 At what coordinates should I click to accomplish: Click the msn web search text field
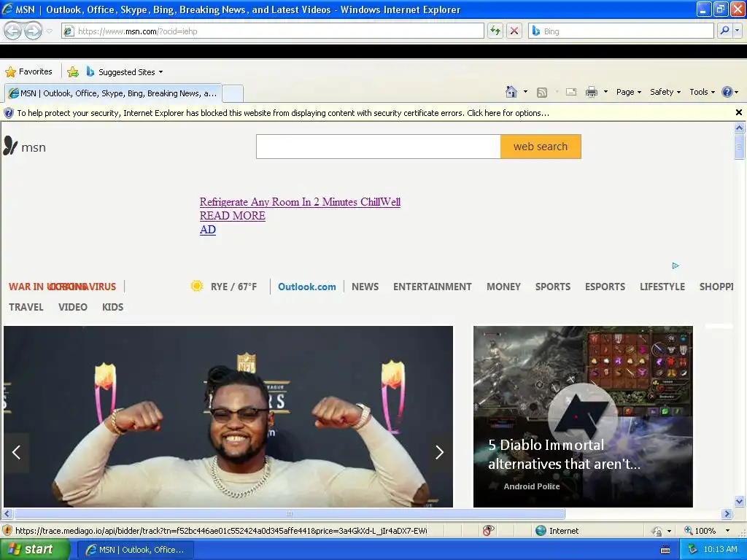tap(379, 147)
